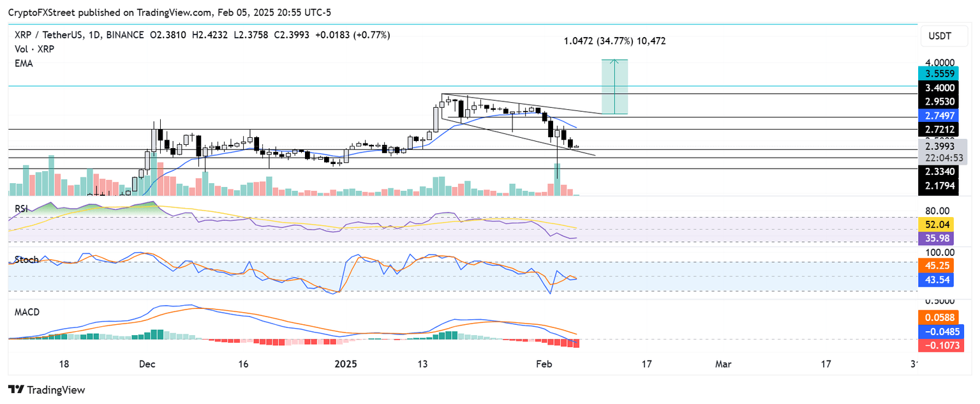980x404 pixels.
Task: Click the 16 date label on time axis
Action: point(243,364)
